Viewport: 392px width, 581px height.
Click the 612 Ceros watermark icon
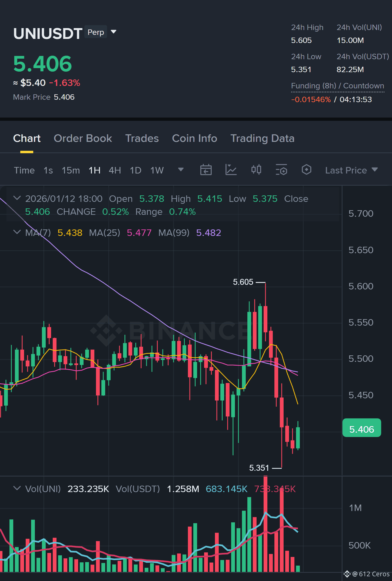pyautogui.click(x=347, y=574)
